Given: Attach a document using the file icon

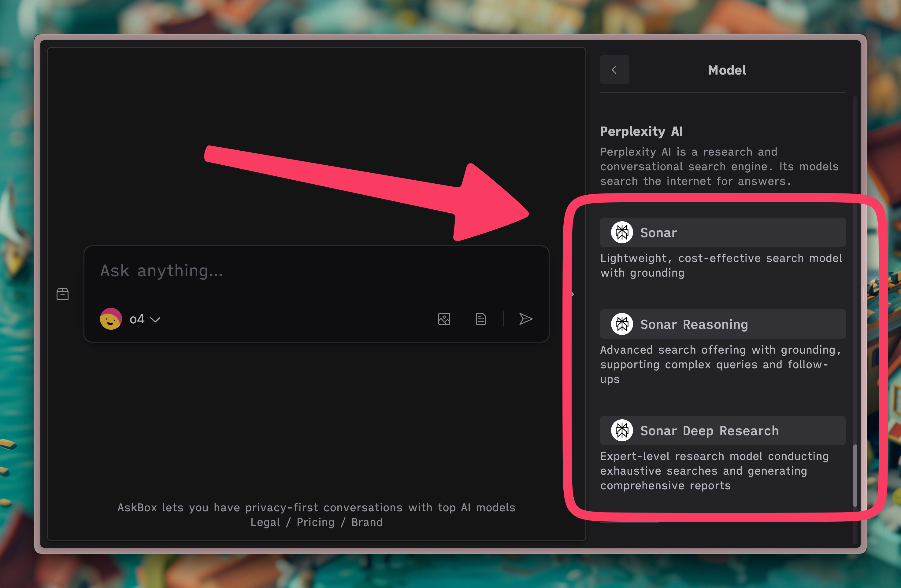Looking at the screenshot, I should (x=481, y=319).
